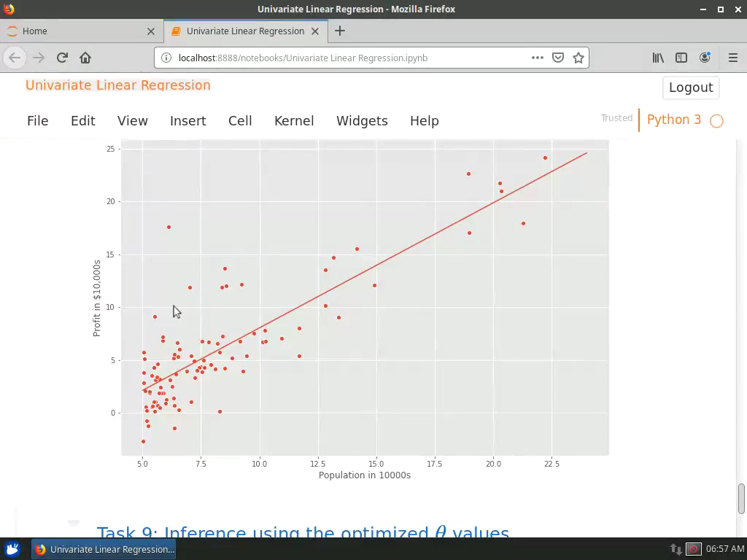Click the Firefox icon in the taskbar
The width and height of the screenshot is (747, 560).
[42, 549]
